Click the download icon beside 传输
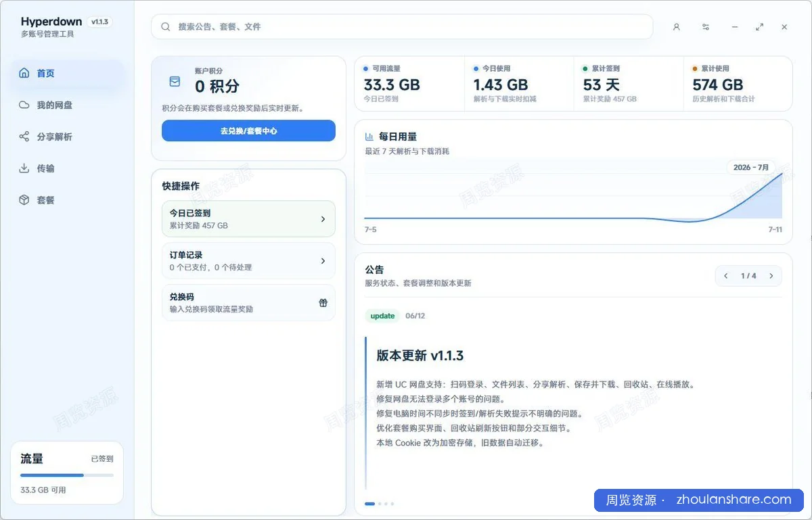The image size is (812, 520). pos(24,168)
